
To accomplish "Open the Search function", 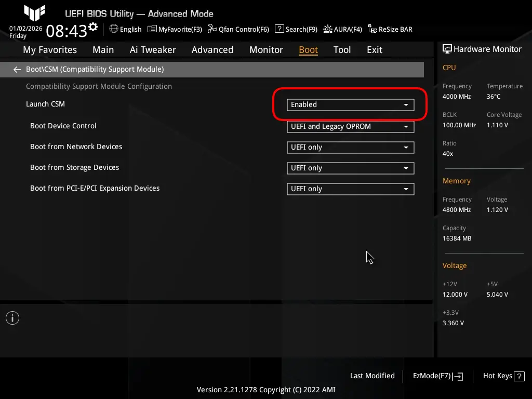I will tap(296, 29).
